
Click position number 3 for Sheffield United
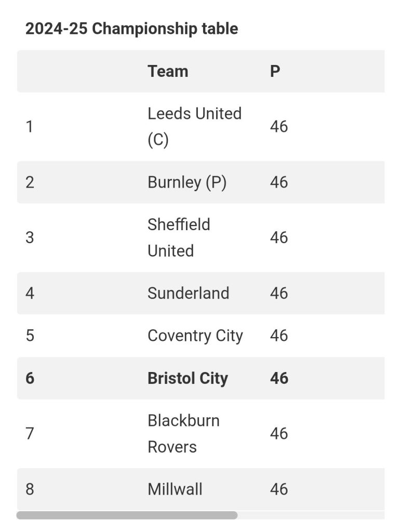[30, 237]
